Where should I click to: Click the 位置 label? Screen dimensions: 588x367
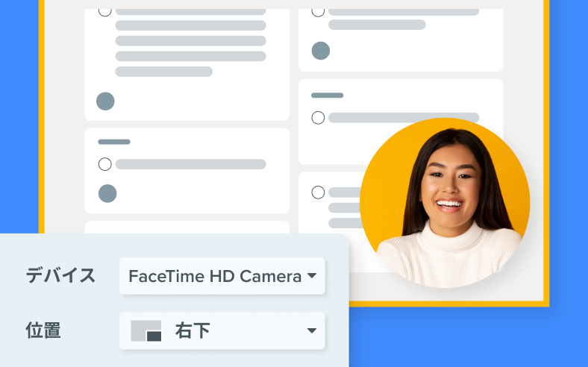tap(43, 330)
